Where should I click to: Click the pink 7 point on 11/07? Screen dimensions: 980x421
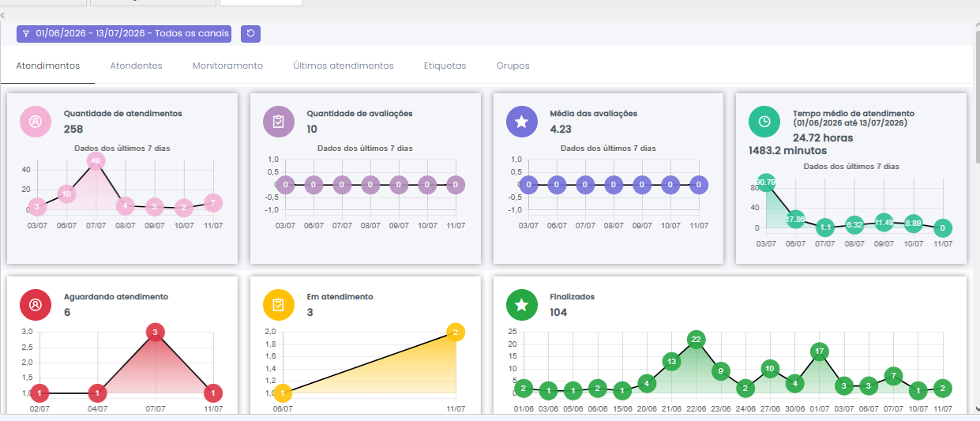point(212,203)
